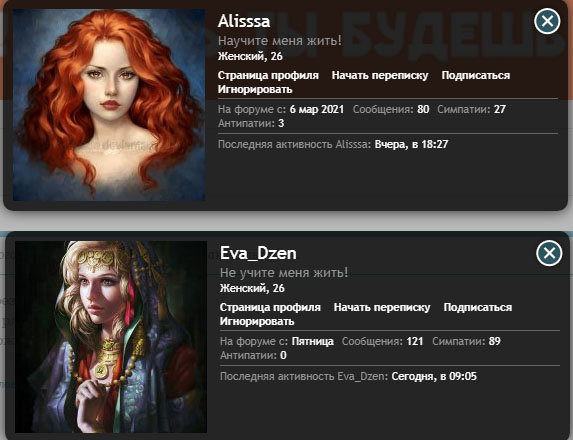573x440 pixels.
Task: Open Alisssa's red-haired avatar image
Action: pos(109,105)
